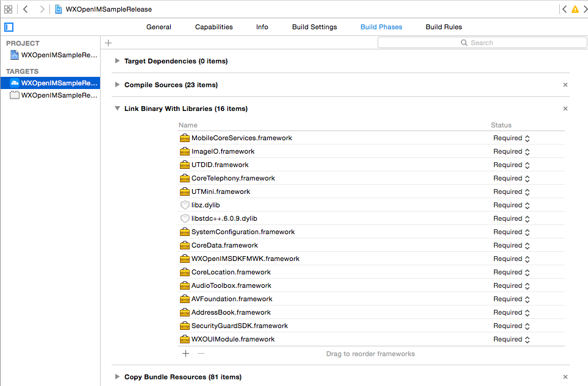The image size is (588, 386).
Task: Go forward with the right navigation arrow
Action: pos(42,9)
